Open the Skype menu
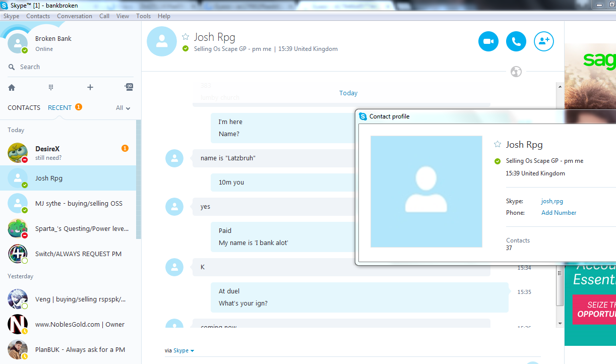 [12, 16]
